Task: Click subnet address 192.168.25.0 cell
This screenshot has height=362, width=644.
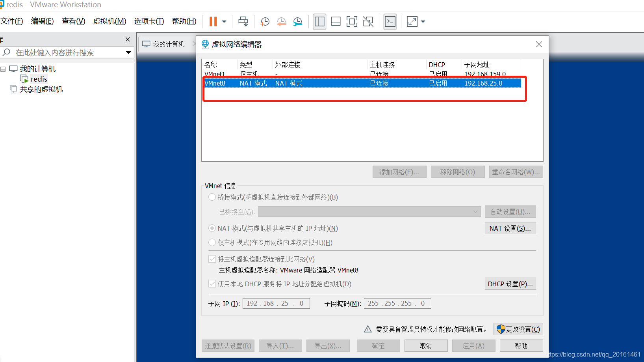Action: (x=483, y=83)
